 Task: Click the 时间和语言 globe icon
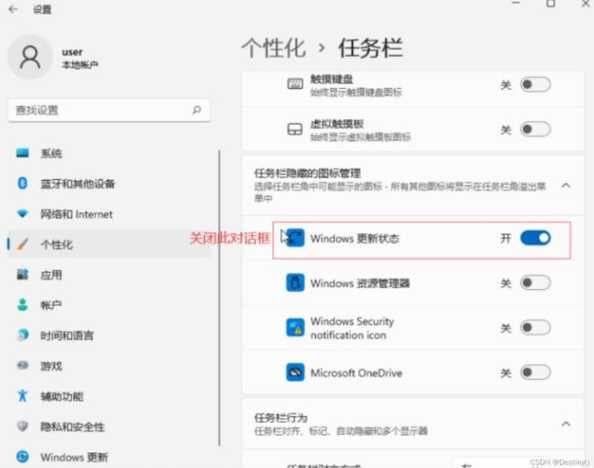[x=23, y=335]
